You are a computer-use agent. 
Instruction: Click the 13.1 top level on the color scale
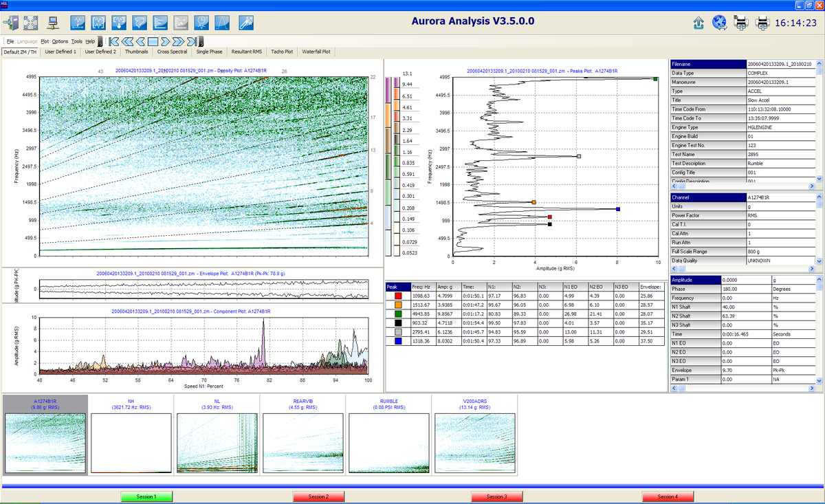coord(406,73)
